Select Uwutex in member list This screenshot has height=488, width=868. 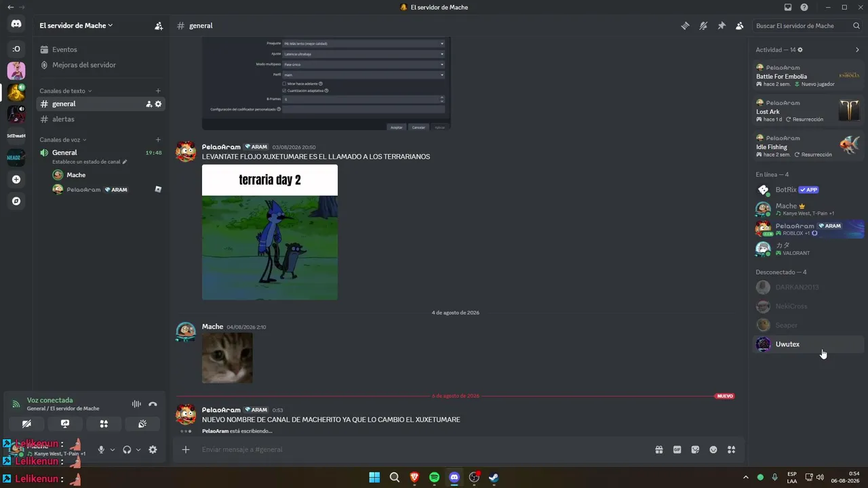[808, 344]
